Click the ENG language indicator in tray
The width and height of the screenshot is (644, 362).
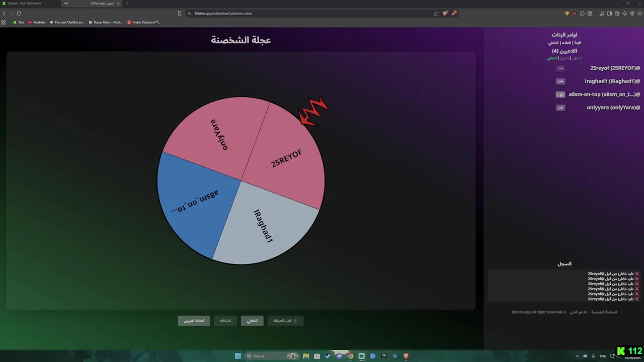point(603,356)
